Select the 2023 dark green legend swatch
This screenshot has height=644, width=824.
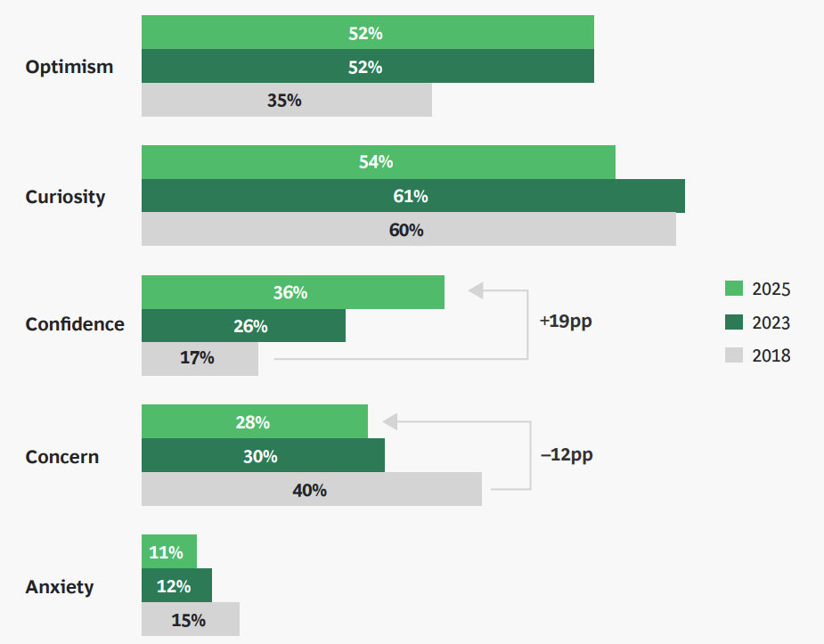tap(733, 322)
